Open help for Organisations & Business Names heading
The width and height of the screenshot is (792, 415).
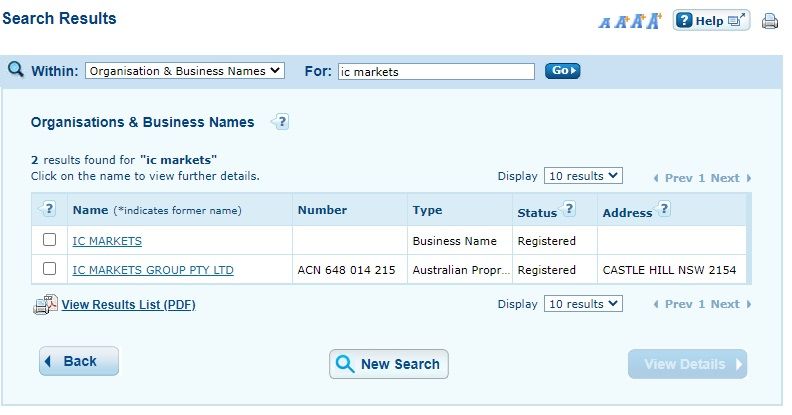click(281, 122)
